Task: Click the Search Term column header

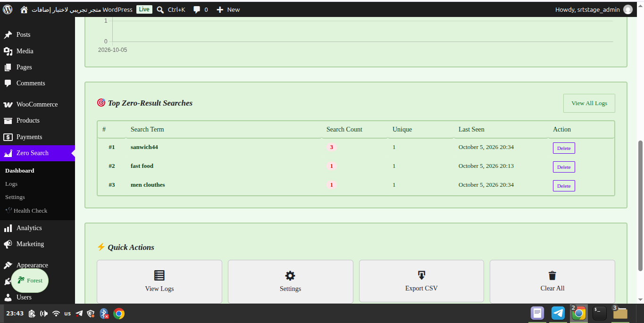Action: [147, 129]
